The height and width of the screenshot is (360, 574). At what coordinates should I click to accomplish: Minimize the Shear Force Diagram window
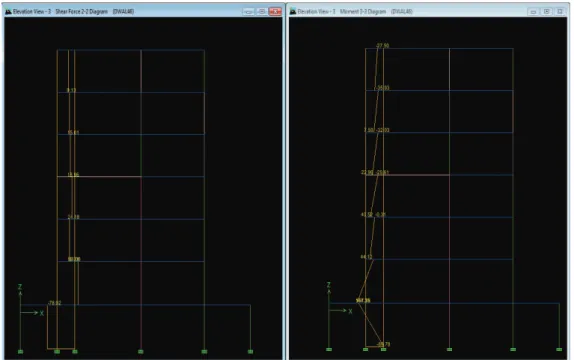(249, 12)
